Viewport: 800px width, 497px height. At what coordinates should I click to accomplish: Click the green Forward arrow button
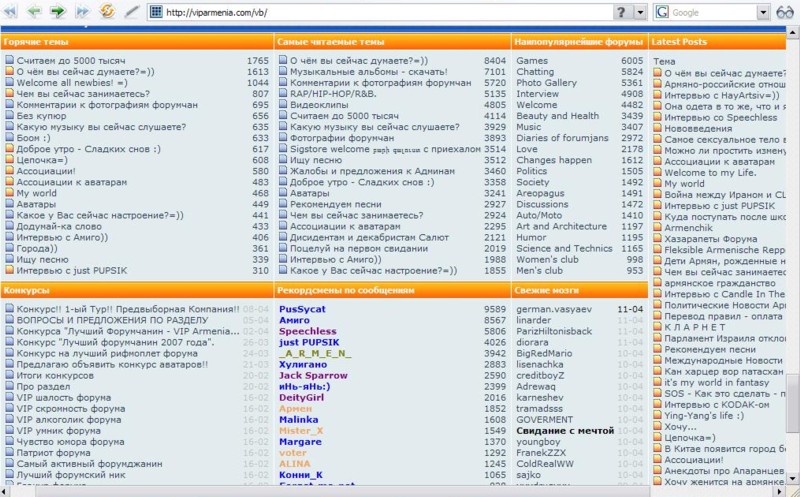(58, 12)
